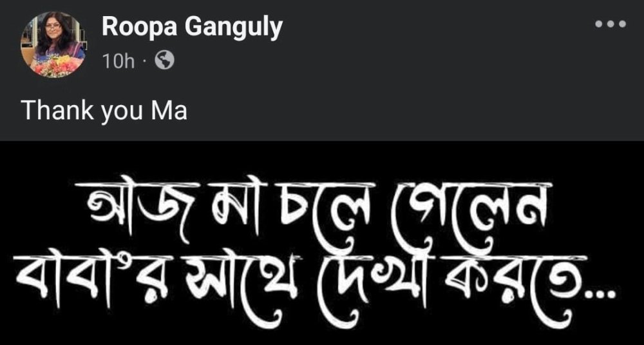Open the 10h post timestamp
Screen dimensions: 644x345
point(118,62)
